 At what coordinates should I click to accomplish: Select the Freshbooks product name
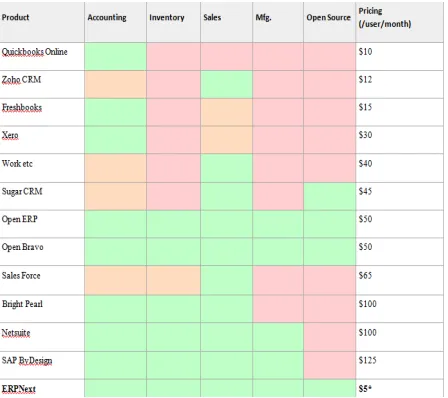pos(22,108)
